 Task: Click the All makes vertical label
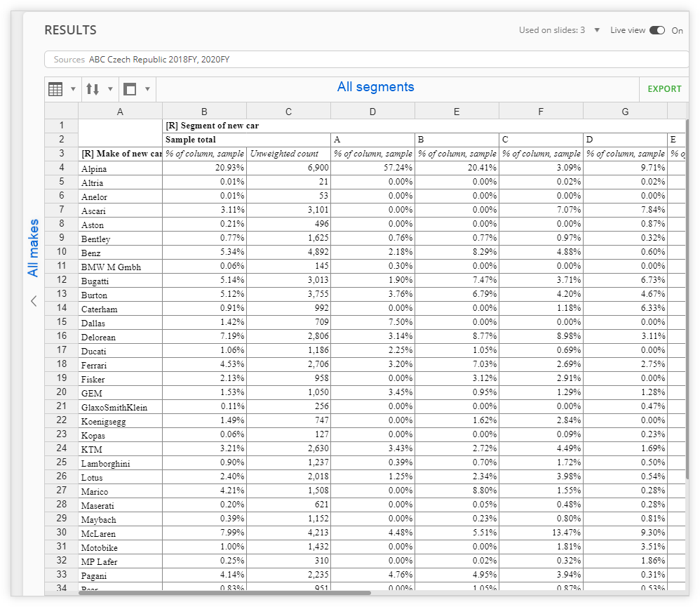pos(34,248)
